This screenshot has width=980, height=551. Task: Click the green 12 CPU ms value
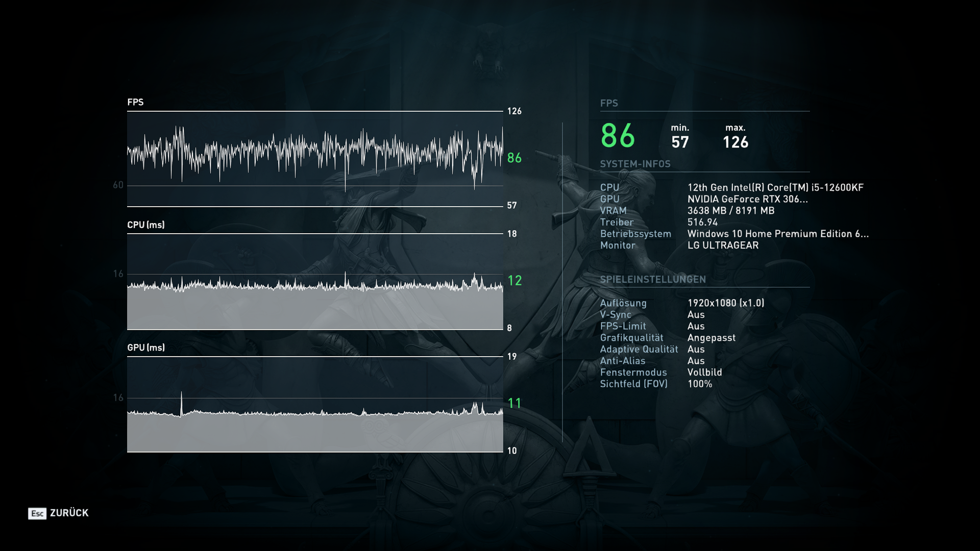click(514, 280)
